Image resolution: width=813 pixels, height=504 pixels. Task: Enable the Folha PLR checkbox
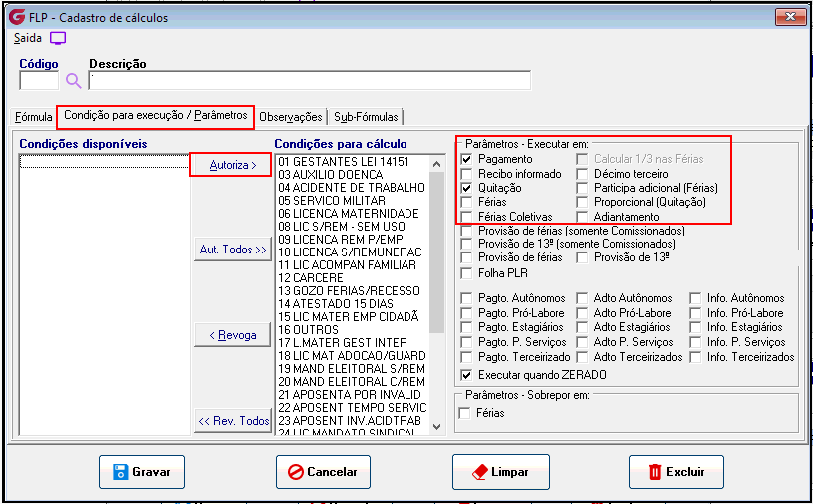tap(467, 273)
